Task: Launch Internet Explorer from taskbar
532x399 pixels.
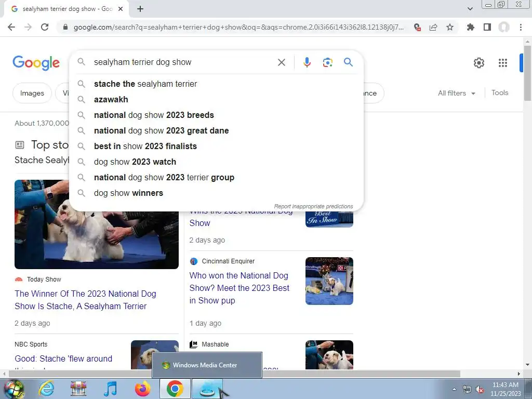Action: (x=46, y=389)
